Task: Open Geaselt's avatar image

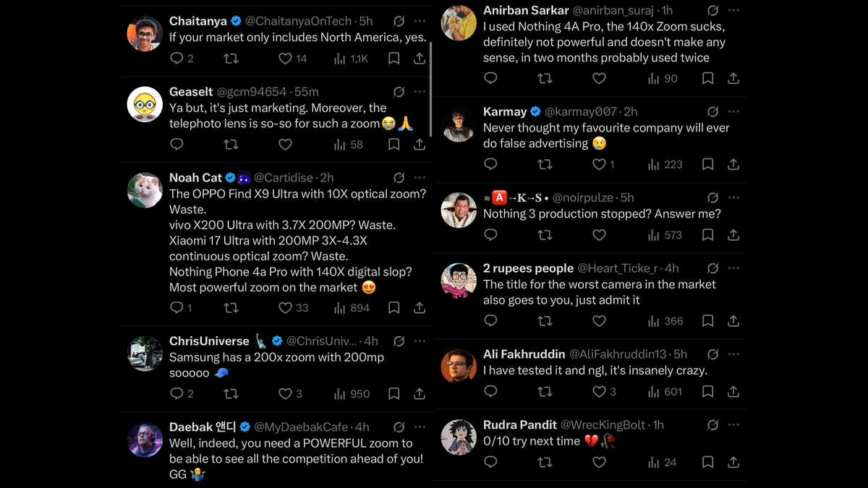Action: (x=145, y=105)
